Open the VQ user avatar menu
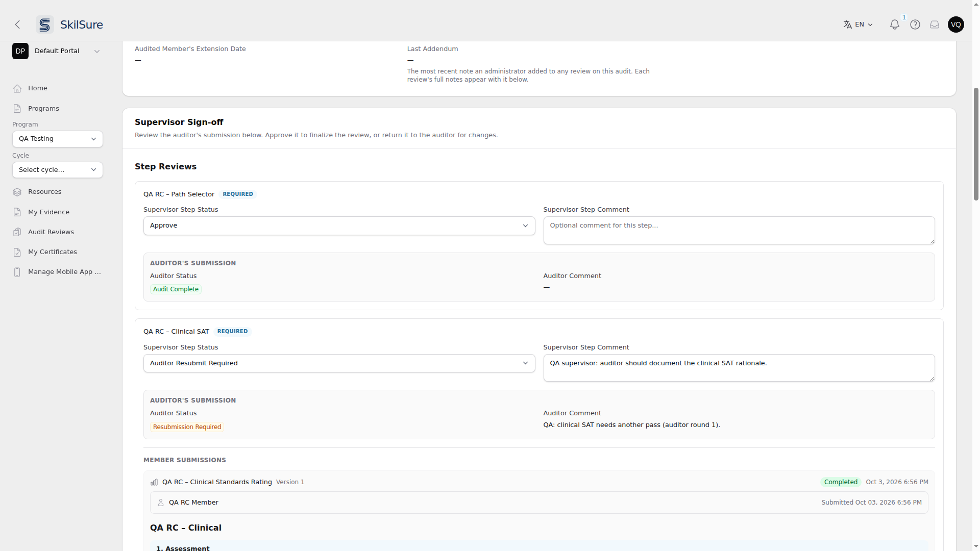Image resolution: width=980 pixels, height=551 pixels. 956,24
